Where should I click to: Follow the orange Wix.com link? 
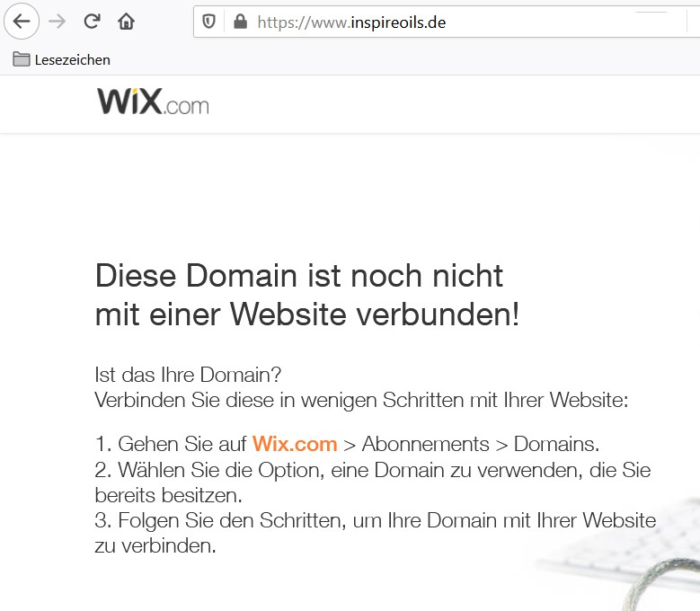coord(294,444)
